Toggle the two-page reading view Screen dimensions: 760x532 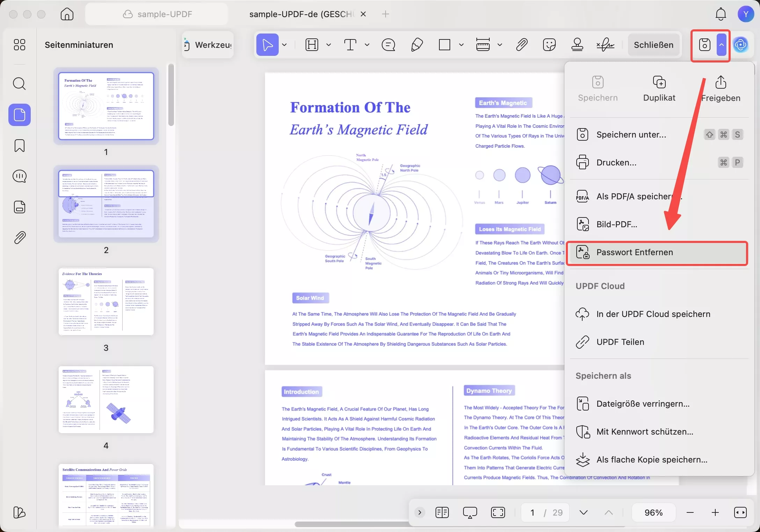click(x=442, y=512)
